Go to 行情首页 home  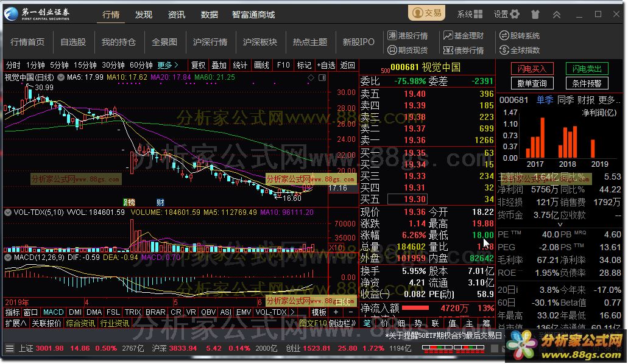pos(27,42)
